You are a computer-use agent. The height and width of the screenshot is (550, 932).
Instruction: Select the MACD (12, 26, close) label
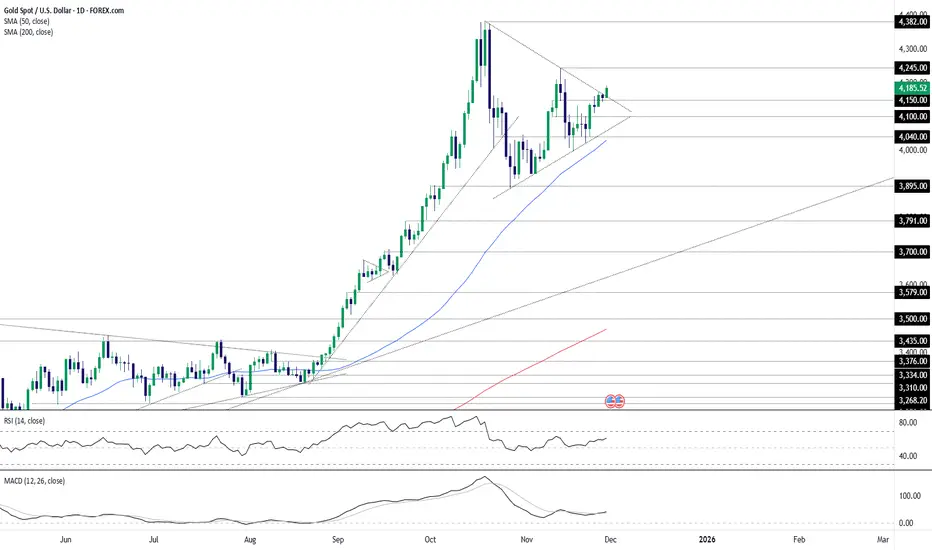34,481
